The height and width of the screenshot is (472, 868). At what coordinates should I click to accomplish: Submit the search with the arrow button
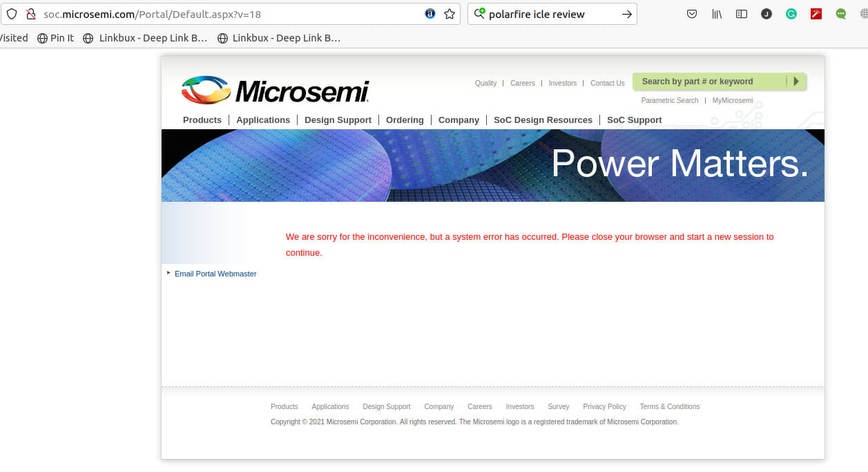coord(627,14)
